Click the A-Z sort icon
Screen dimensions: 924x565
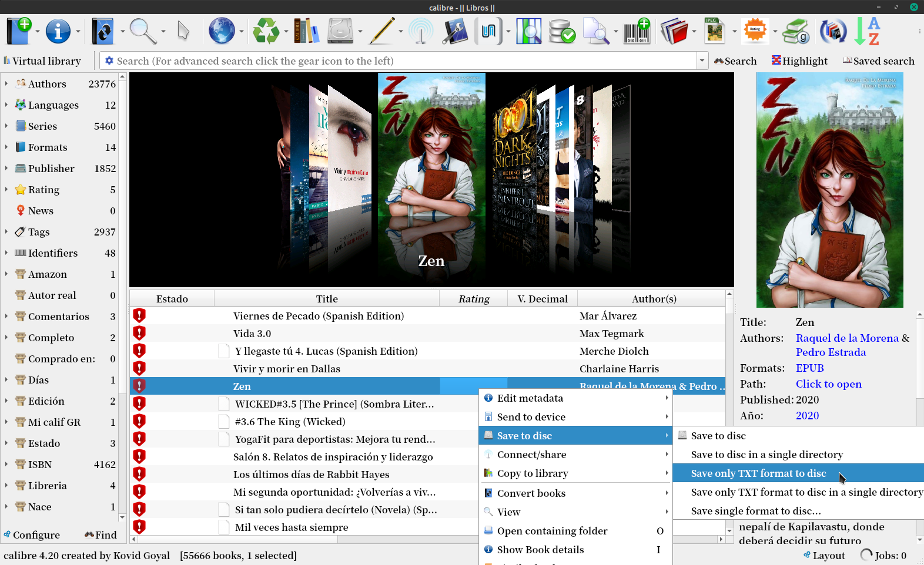tap(867, 31)
